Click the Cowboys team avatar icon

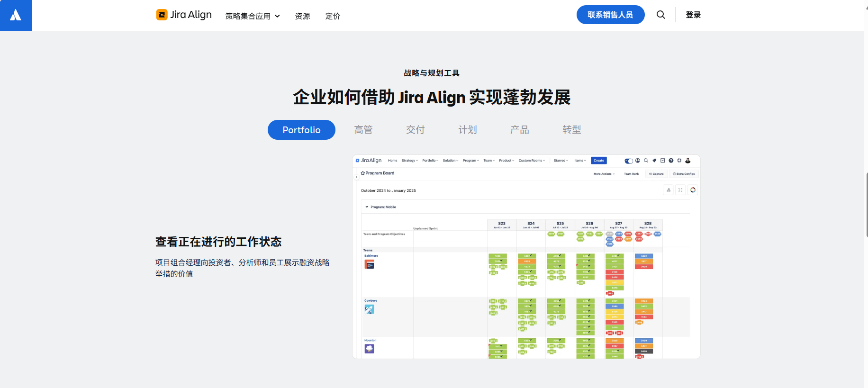(369, 309)
